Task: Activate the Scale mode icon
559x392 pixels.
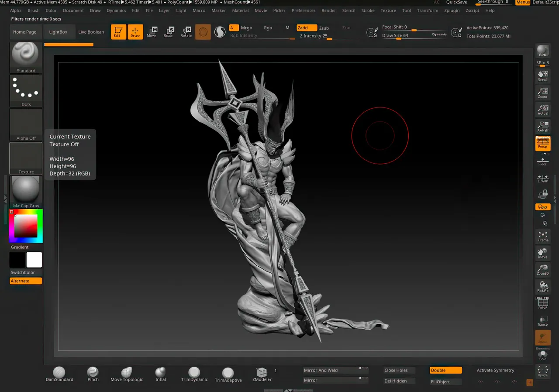Action: 169,32
